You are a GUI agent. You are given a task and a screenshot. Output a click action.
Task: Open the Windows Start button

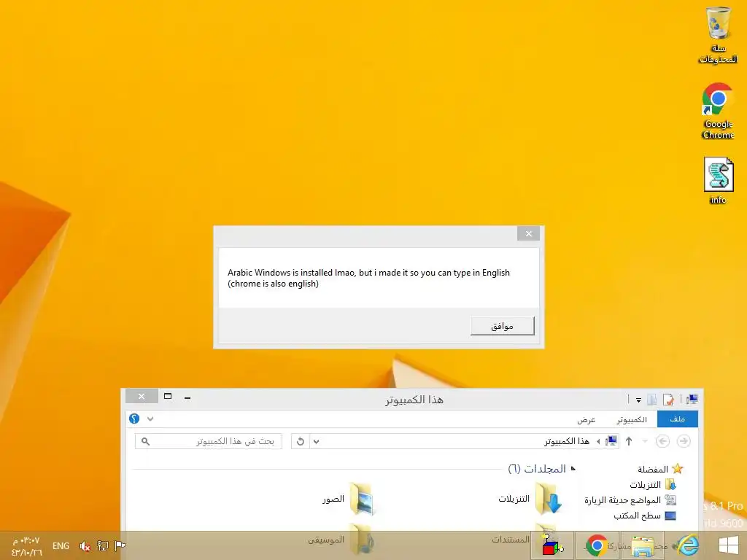coord(729,545)
